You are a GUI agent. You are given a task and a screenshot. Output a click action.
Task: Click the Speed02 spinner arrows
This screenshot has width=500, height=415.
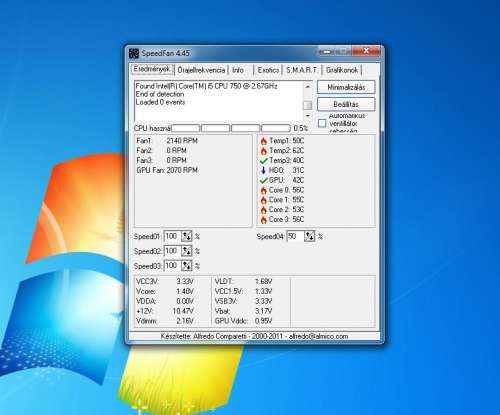(187, 251)
